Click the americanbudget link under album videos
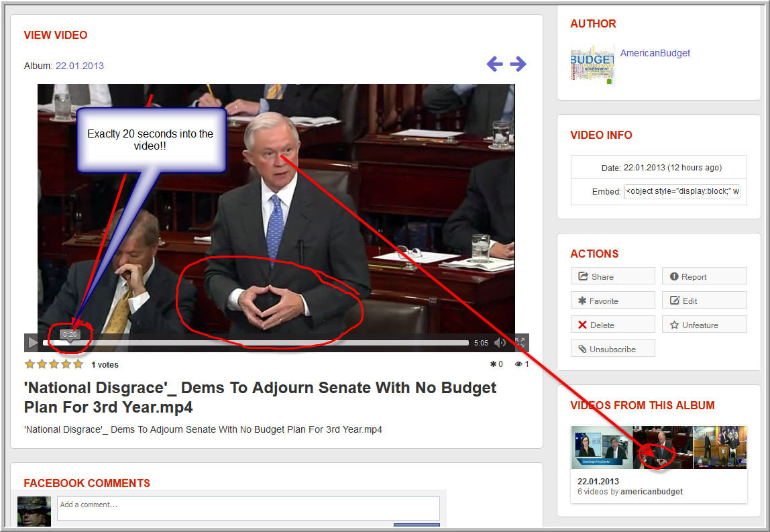Screen dimensions: 770x532 point(651,492)
